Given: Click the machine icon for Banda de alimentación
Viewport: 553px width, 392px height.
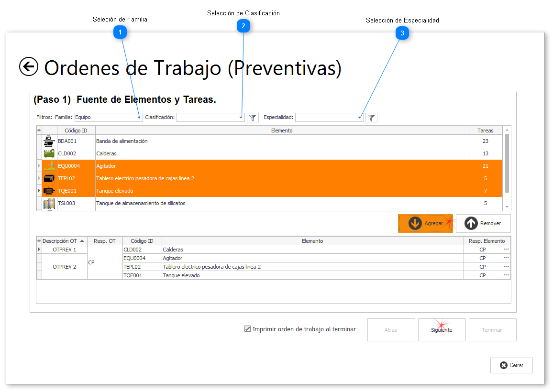Looking at the screenshot, I should point(48,141).
